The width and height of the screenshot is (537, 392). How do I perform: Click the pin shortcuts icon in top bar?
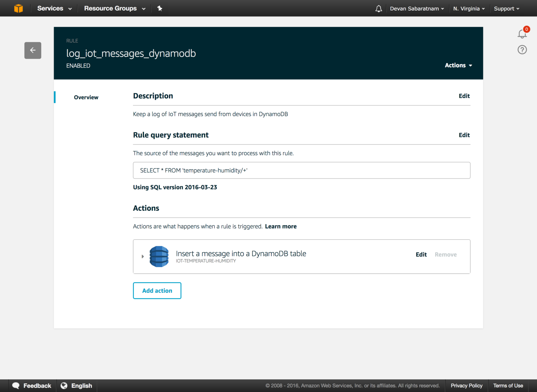pos(160,8)
